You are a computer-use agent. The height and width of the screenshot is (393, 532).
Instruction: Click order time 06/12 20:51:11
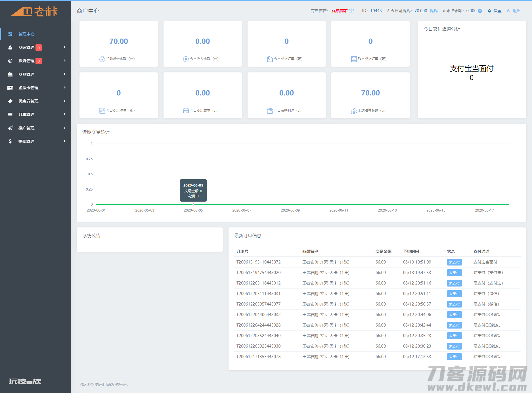point(417,294)
